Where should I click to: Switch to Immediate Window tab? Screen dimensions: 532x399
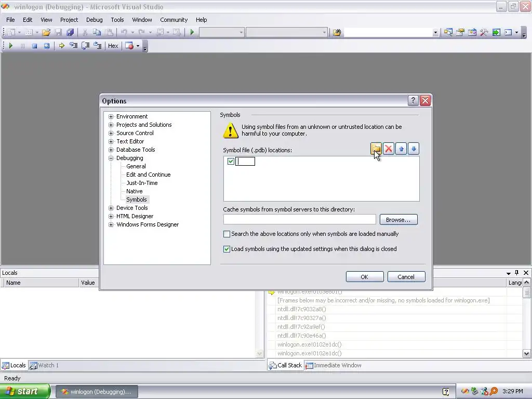(334, 365)
